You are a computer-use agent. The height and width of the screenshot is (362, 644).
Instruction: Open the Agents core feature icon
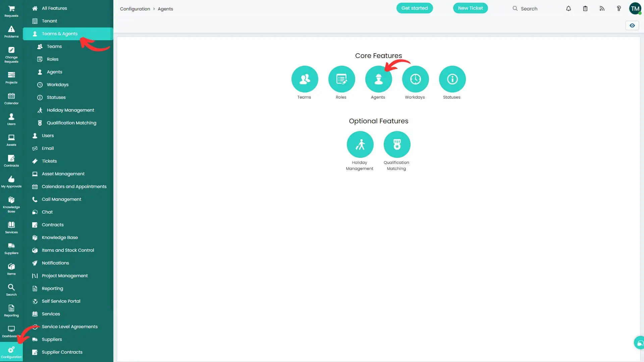tap(378, 79)
